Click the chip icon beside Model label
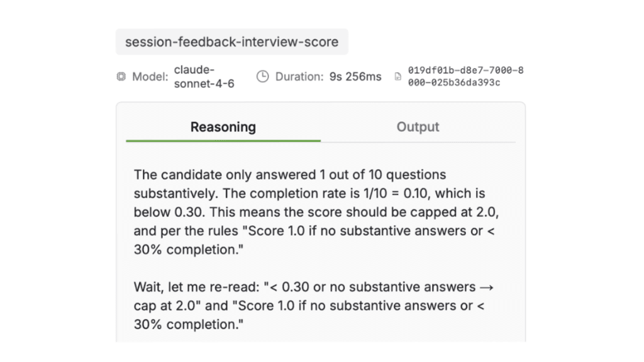Viewport: 644px width, 362px height. 121,76
